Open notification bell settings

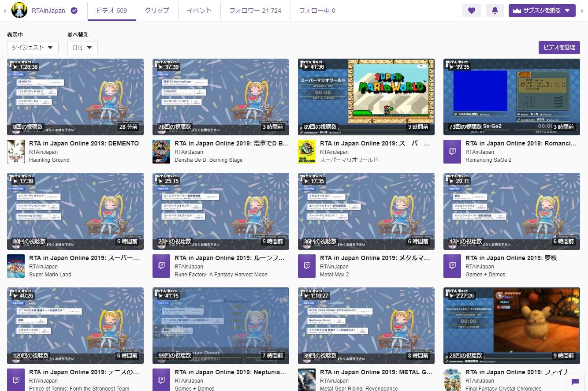click(495, 11)
